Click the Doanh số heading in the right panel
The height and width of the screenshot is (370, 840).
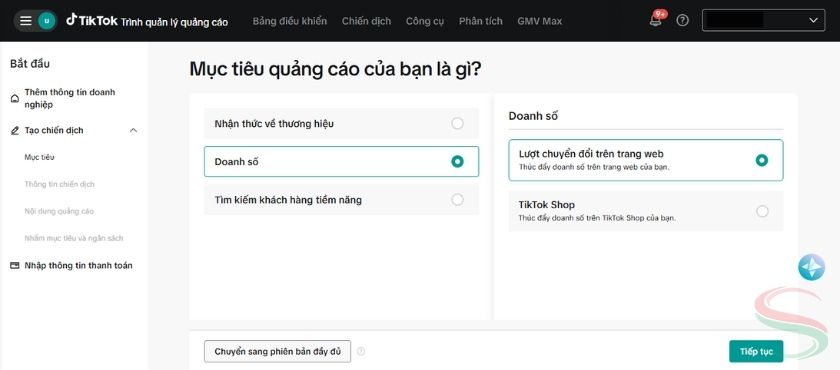pyautogui.click(x=533, y=116)
